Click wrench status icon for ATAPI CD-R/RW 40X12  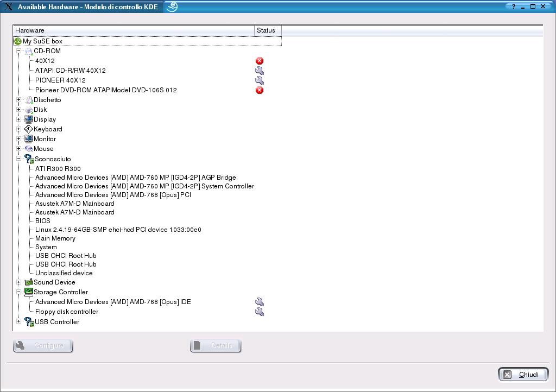(x=260, y=71)
